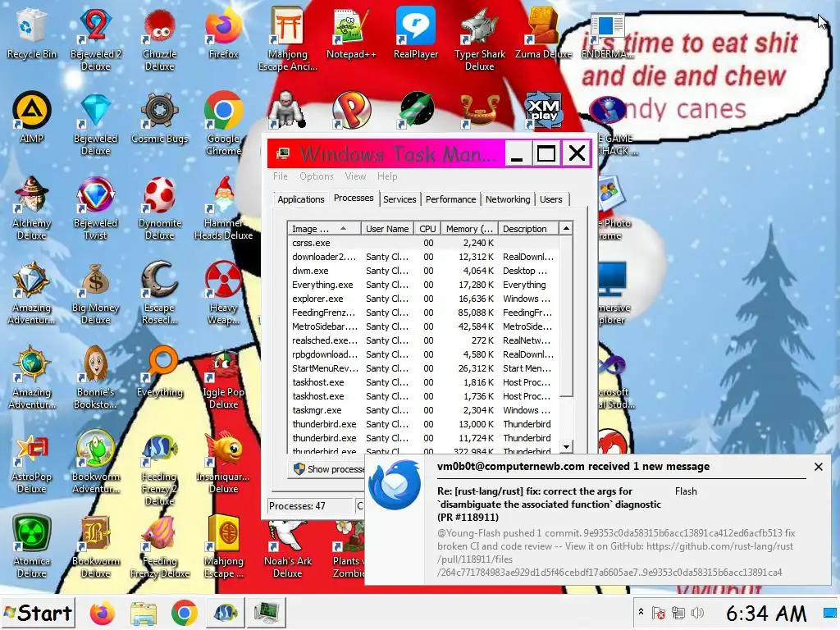The height and width of the screenshot is (630, 840).
Task: Launch Firefox from the desktop
Action: point(223,33)
